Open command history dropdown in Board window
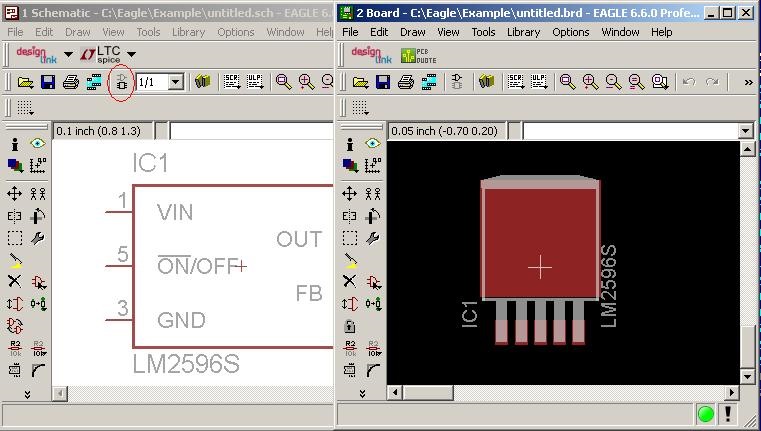The width and height of the screenshot is (761, 431). click(746, 131)
